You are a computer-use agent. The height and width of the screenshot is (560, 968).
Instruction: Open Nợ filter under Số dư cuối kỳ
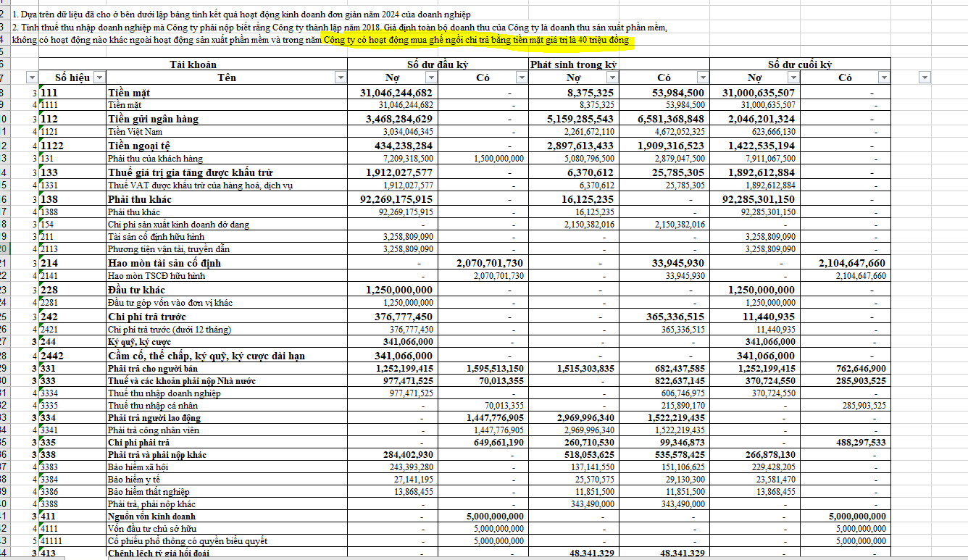click(x=793, y=78)
